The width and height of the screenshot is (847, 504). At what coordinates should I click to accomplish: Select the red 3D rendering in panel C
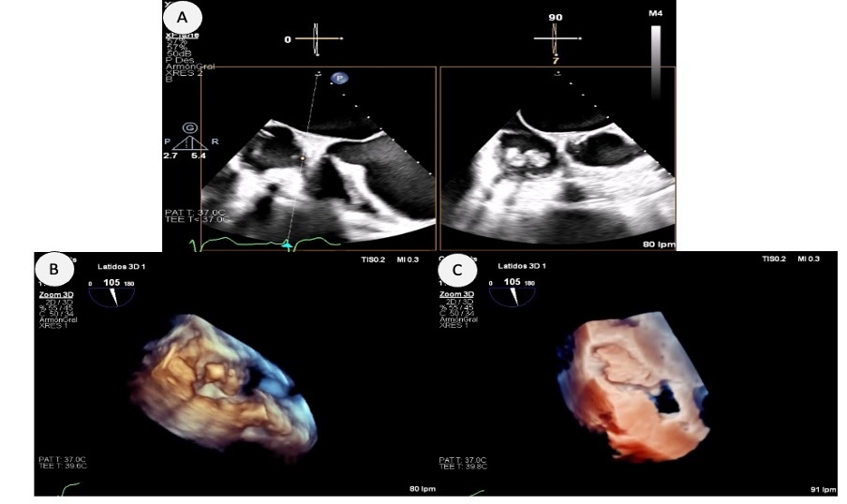click(x=633, y=387)
